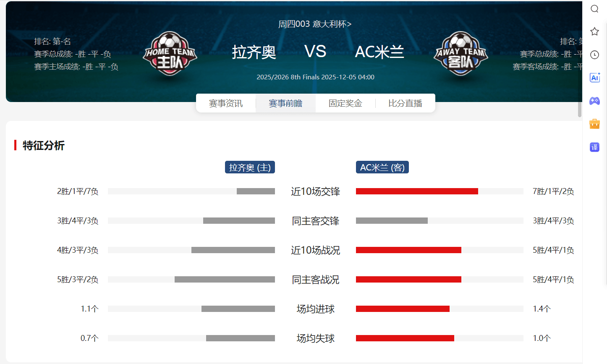Click the 拉齐奥 team name in the header

pos(254,52)
